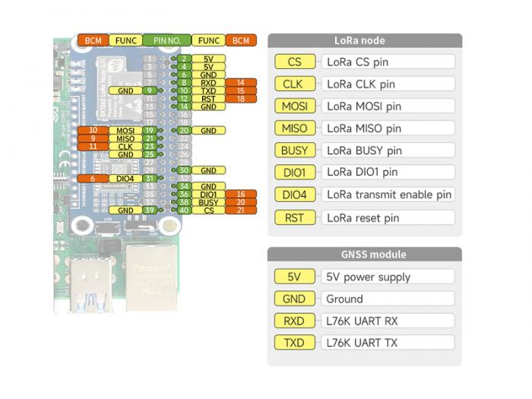Select the 'Ground' description

point(388,299)
